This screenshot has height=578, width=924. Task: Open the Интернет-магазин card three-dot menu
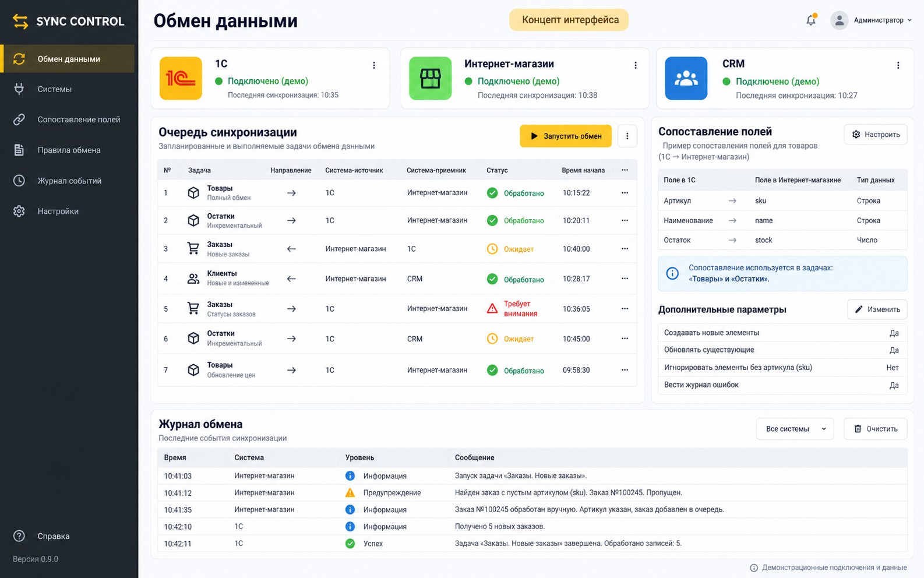[x=635, y=65]
